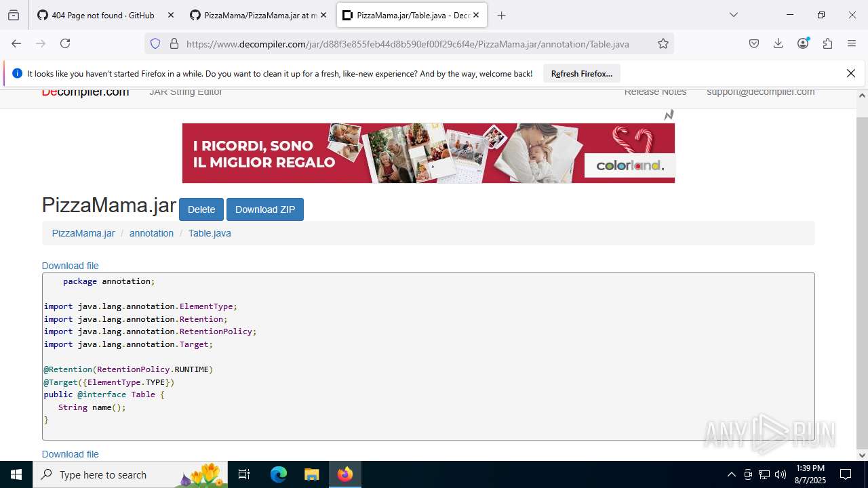This screenshot has width=868, height=488.
Task: Click the Windows taskbar search box
Action: point(130,474)
